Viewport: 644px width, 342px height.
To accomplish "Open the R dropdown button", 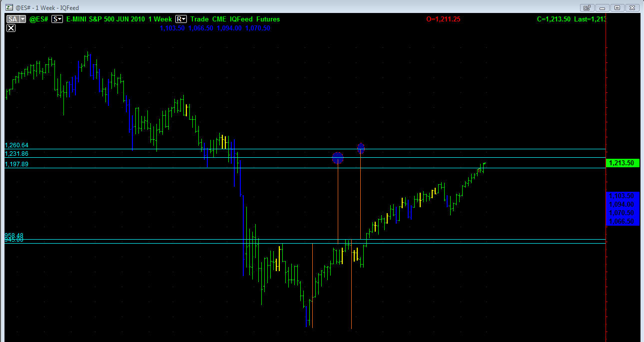I will [x=181, y=19].
